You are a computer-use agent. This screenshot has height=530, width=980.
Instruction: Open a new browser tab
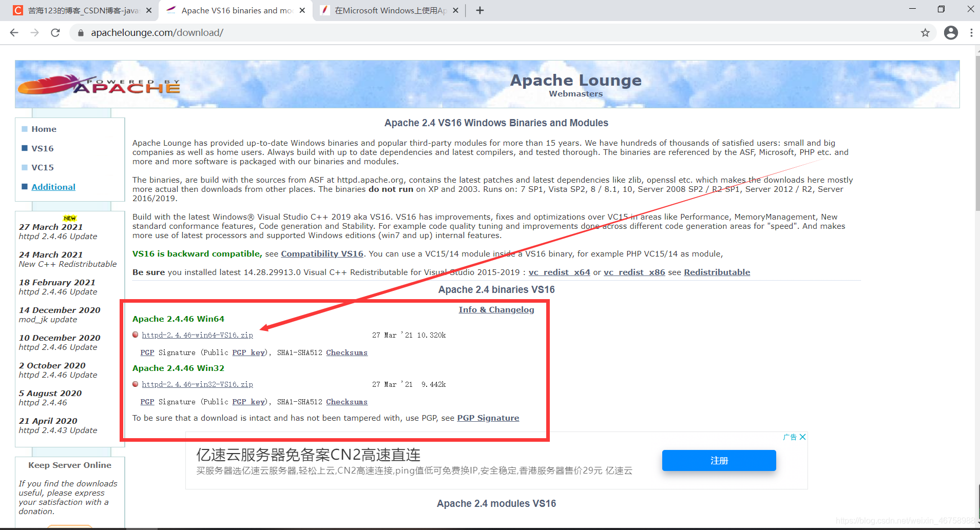(480, 10)
